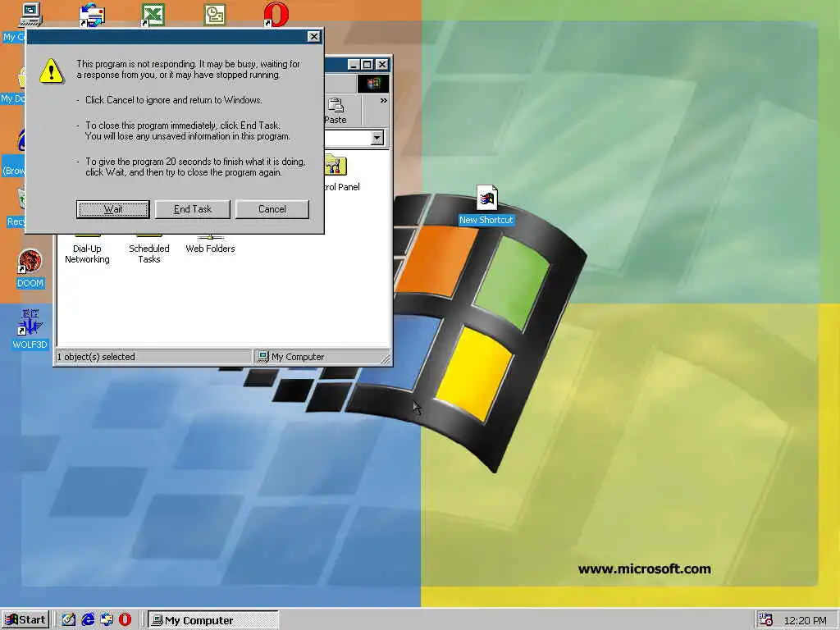Expand the toolbar overflow chevron in My Computer
This screenshot has width=840, height=630.
tap(384, 100)
